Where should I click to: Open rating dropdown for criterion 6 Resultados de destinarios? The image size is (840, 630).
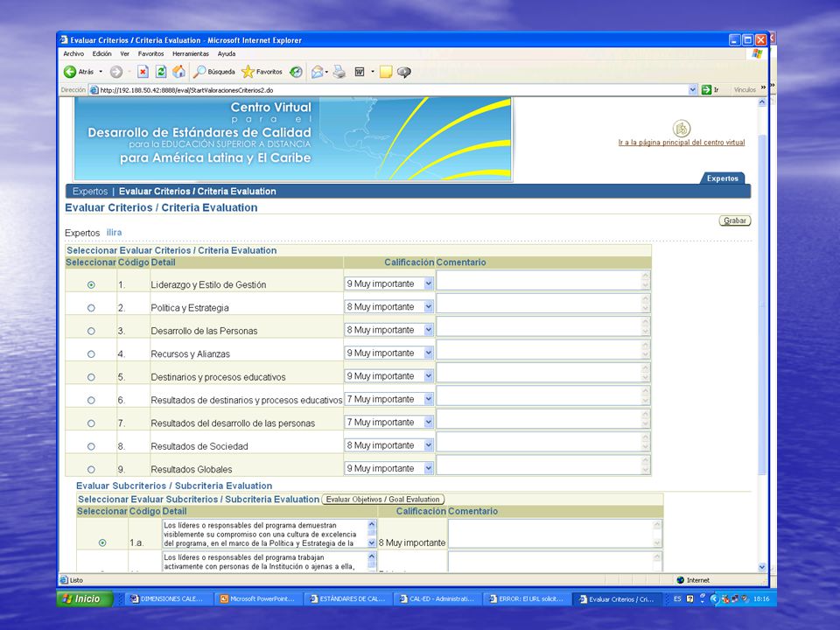388,399
